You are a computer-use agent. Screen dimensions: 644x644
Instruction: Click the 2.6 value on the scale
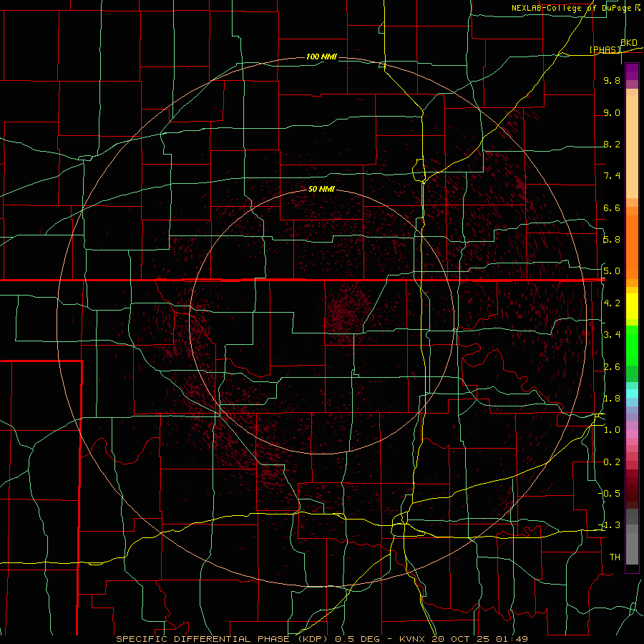pos(612,367)
